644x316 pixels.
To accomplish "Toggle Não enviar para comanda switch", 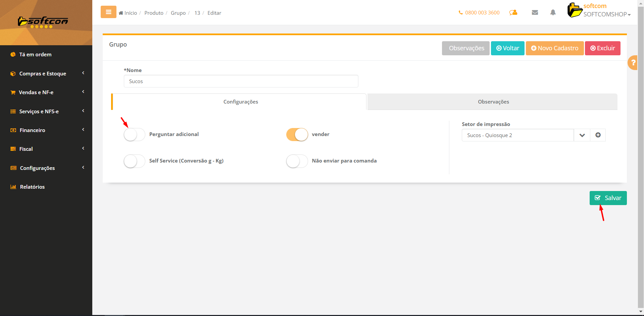I will [x=297, y=161].
